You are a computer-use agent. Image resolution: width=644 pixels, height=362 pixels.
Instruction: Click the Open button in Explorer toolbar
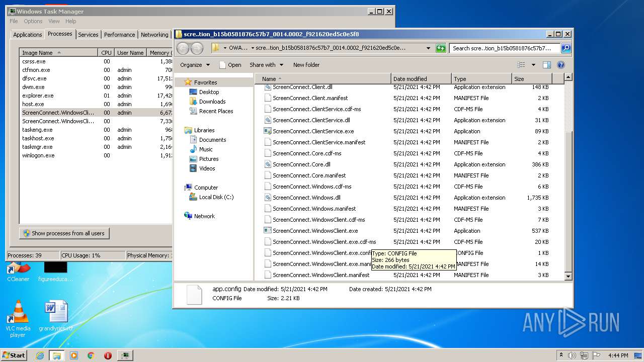[x=230, y=65]
